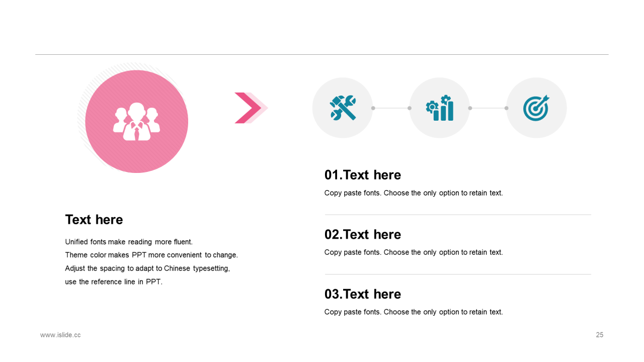Select the large pink circle shape
Screen dimensions: 644x362
(x=136, y=122)
